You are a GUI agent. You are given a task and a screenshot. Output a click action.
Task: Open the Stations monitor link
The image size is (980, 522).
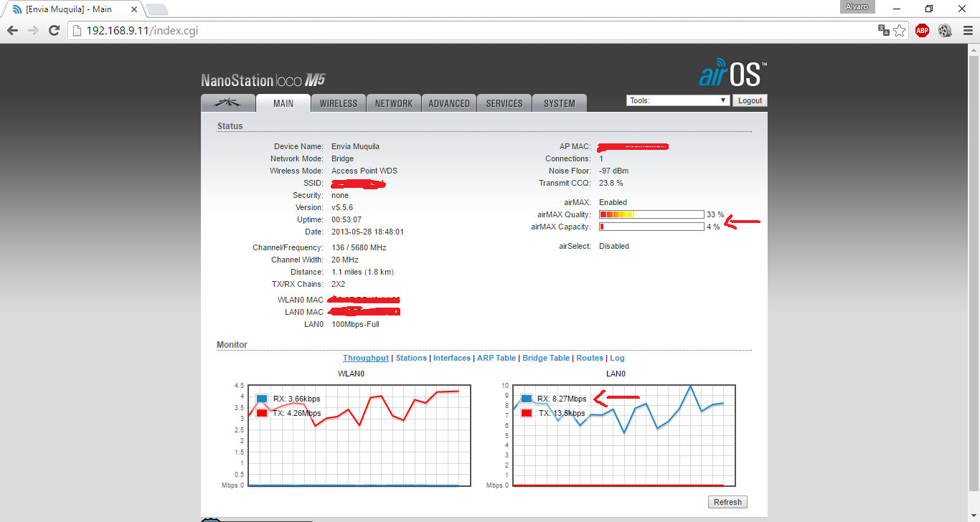coord(411,358)
